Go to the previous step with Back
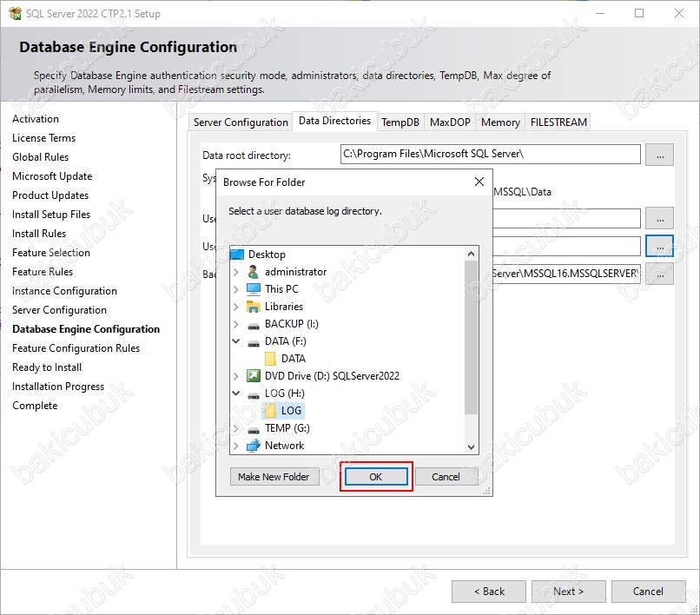The height and width of the screenshot is (615, 700). tap(489, 592)
